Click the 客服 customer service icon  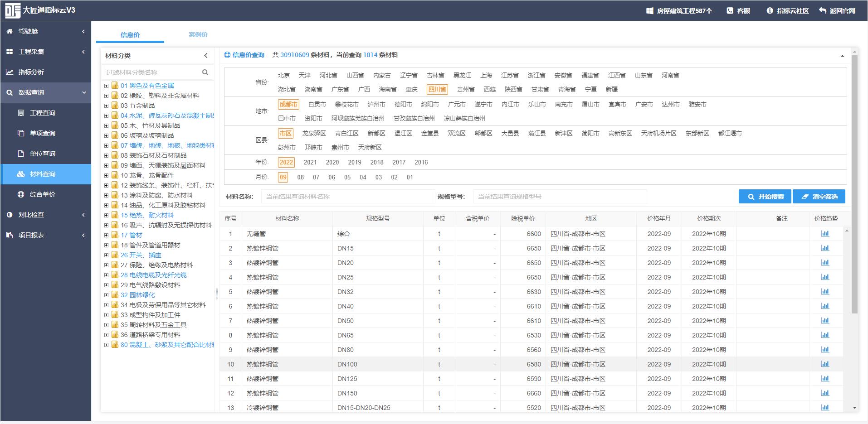[x=730, y=10]
